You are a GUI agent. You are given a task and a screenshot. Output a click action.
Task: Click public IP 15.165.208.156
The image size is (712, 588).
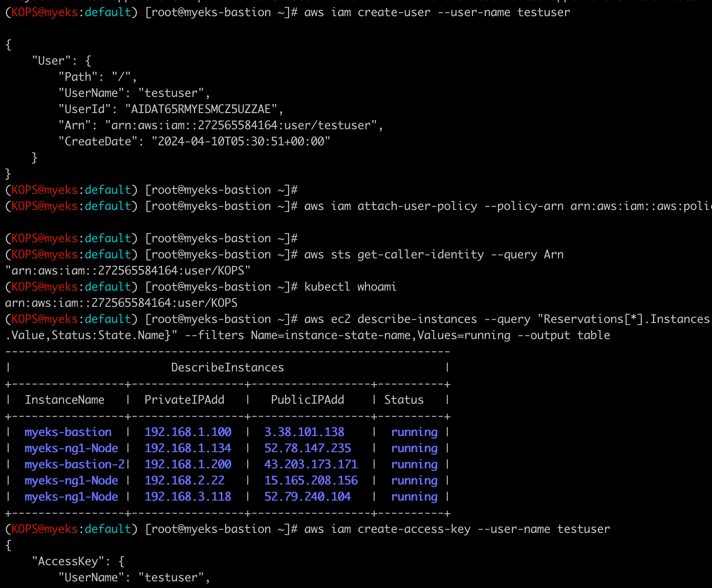click(x=311, y=481)
